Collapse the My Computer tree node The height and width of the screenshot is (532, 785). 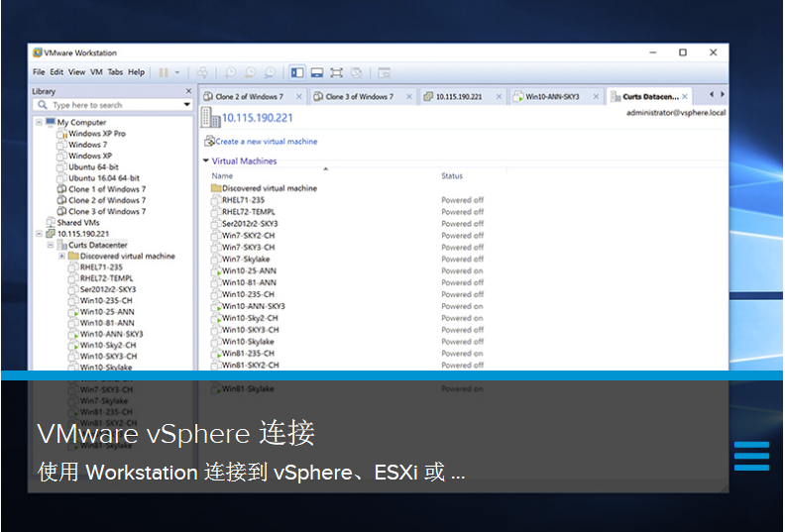pyautogui.click(x=39, y=122)
